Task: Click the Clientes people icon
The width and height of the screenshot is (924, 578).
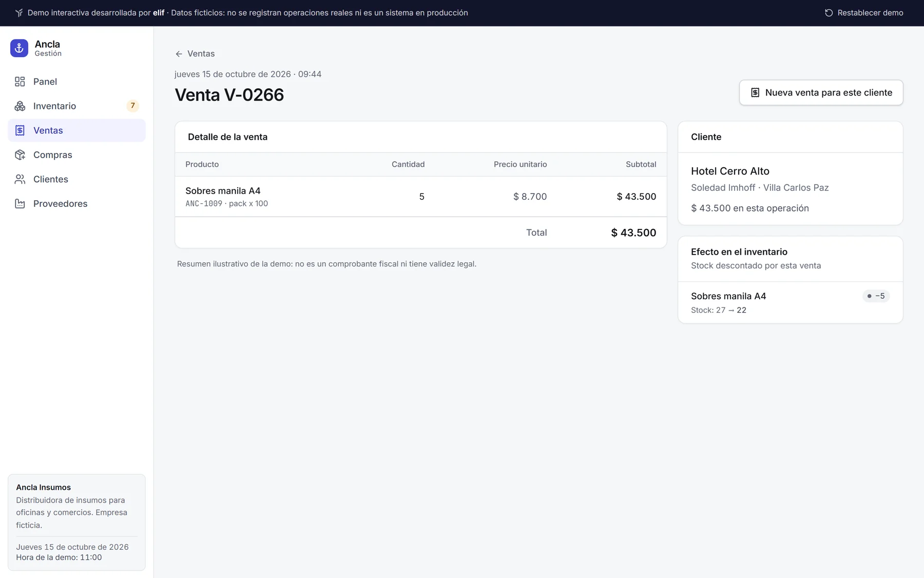Action: tap(20, 179)
